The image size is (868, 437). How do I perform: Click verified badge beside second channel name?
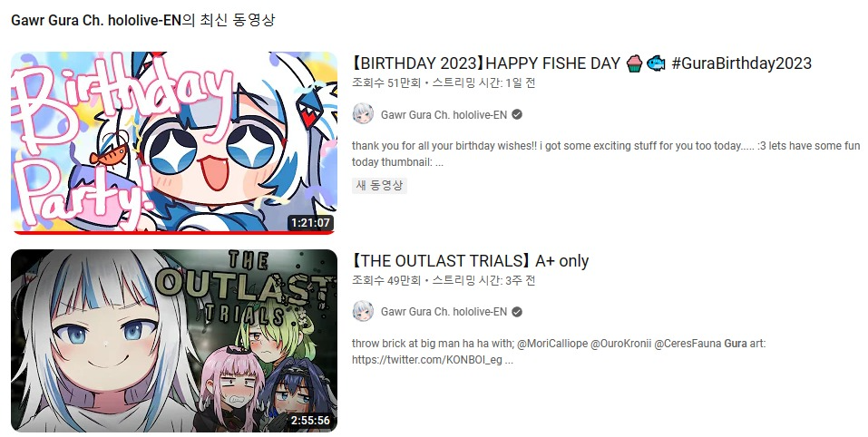point(517,312)
